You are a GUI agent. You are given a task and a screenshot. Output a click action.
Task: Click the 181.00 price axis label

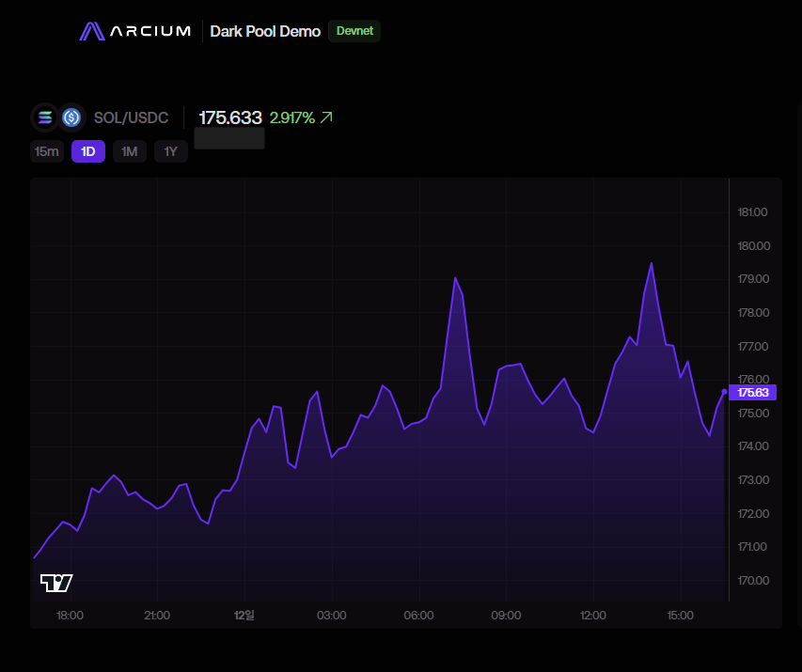pos(752,212)
